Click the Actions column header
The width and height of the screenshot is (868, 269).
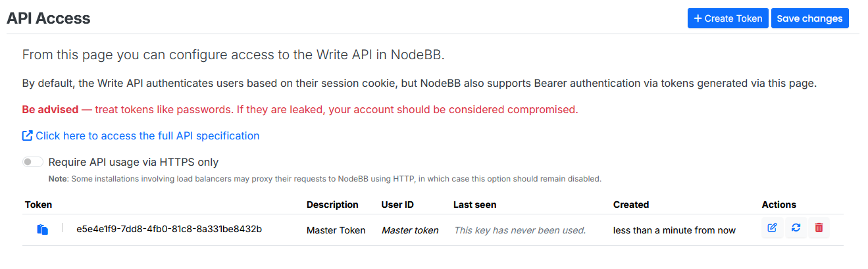(x=779, y=205)
